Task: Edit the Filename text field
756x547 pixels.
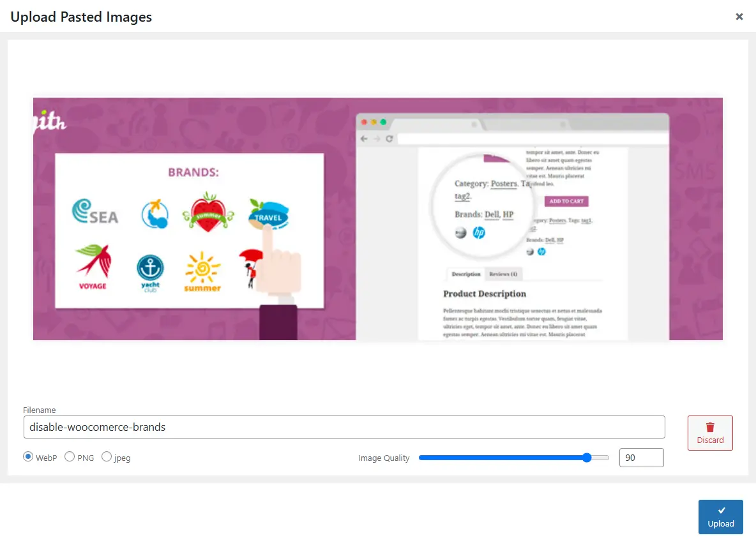Action: (344, 427)
